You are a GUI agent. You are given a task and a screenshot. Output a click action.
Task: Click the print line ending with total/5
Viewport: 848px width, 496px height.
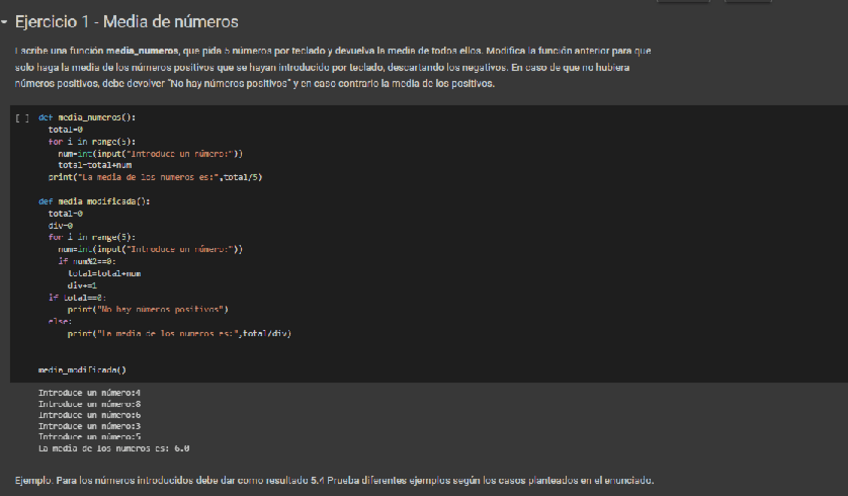pyautogui.click(x=155, y=176)
